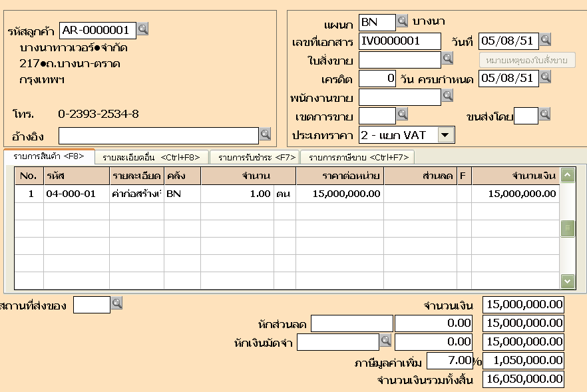The width and height of the screenshot is (587, 392).
Task: Open the department (แผนก) search icon
Action: (402, 21)
